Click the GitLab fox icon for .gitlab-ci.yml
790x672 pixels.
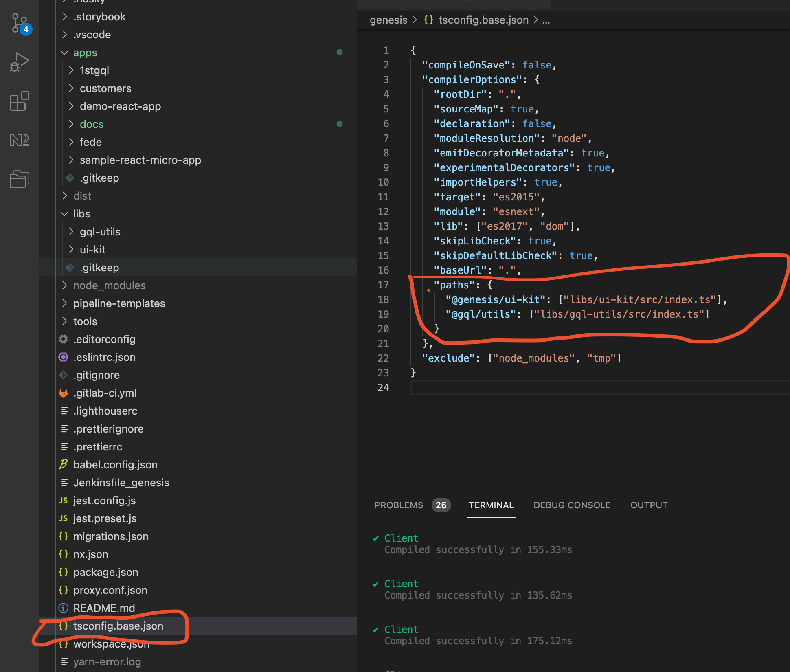pos(64,393)
